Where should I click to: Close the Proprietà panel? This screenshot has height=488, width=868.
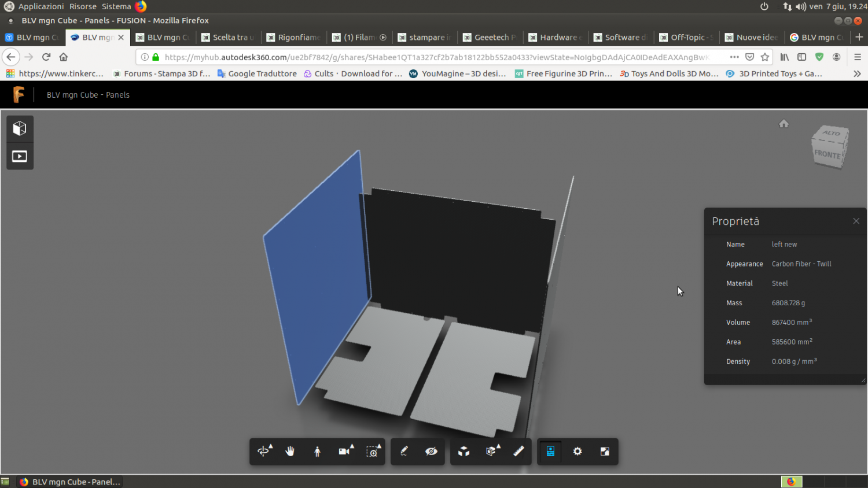pyautogui.click(x=856, y=221)
